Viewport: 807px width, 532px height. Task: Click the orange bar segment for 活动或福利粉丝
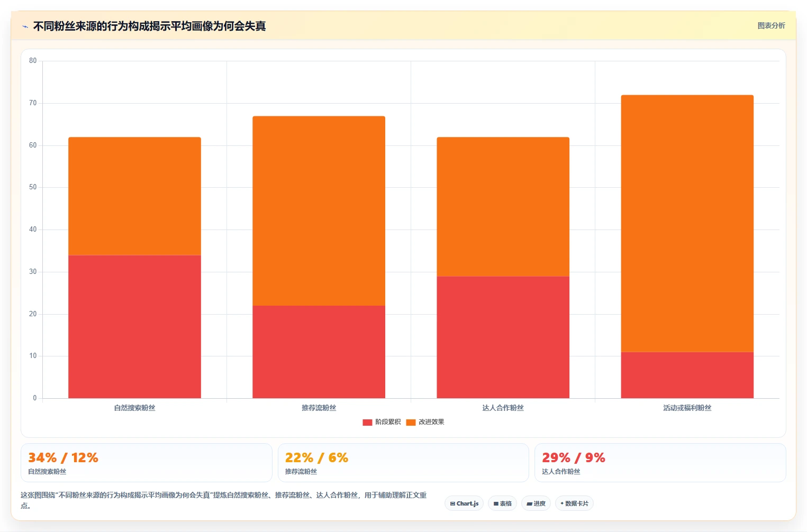coord(687,224)
